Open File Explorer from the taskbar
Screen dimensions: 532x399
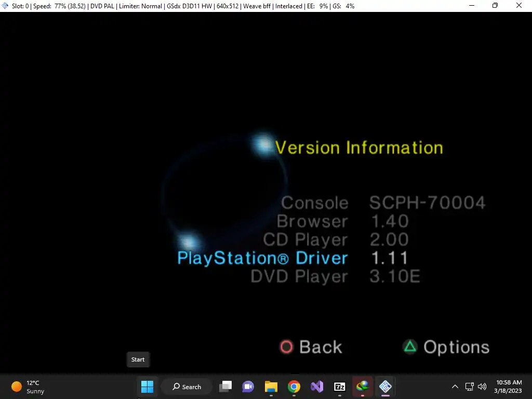(271, 387)
